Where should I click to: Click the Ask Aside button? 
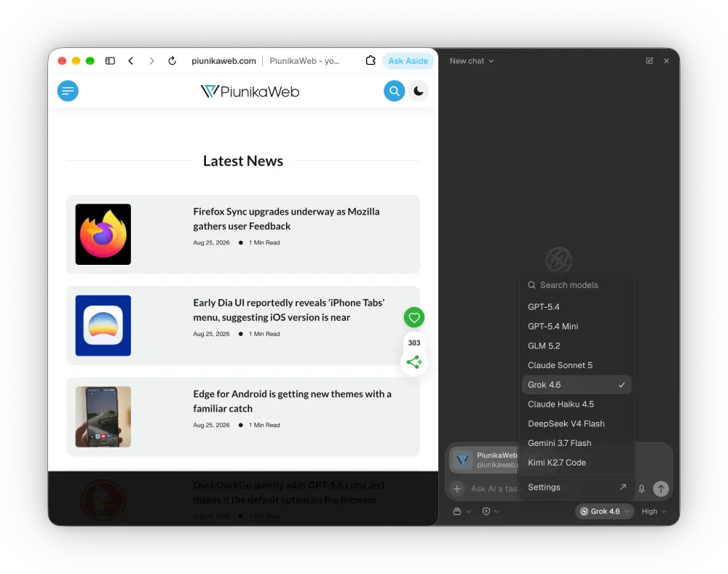[408, 61]
